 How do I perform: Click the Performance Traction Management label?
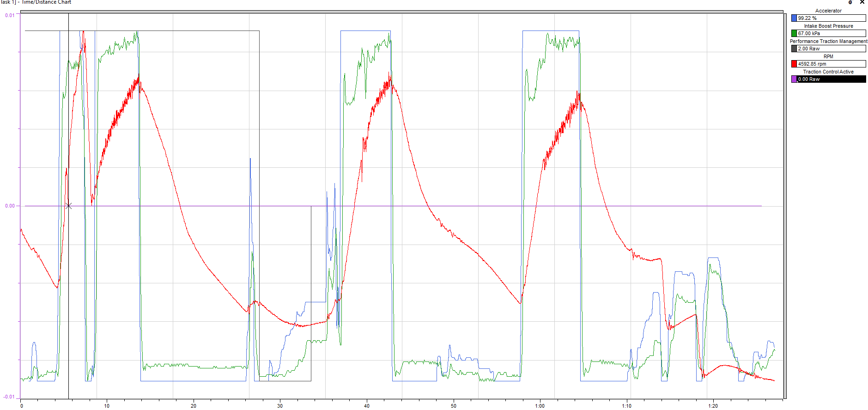(x=828, y=41)
